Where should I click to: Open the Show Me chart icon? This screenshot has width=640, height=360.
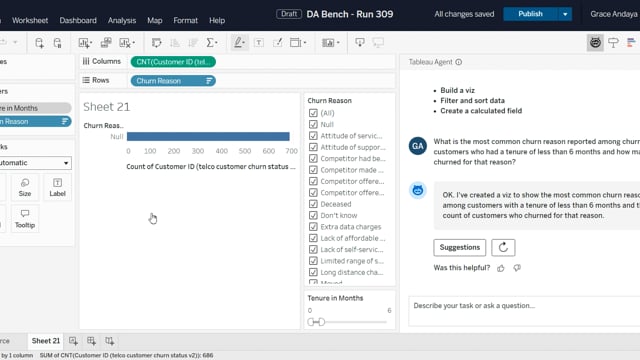631,42
